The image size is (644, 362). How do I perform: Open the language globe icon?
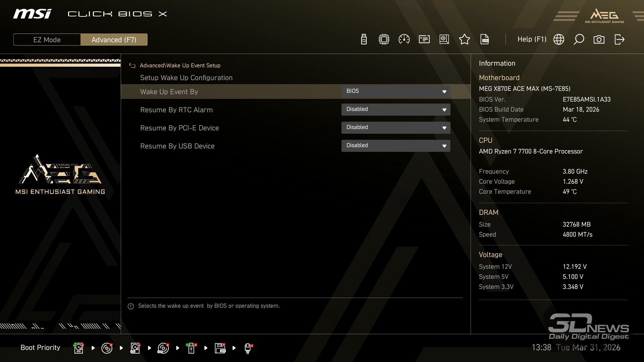point(558,40)
